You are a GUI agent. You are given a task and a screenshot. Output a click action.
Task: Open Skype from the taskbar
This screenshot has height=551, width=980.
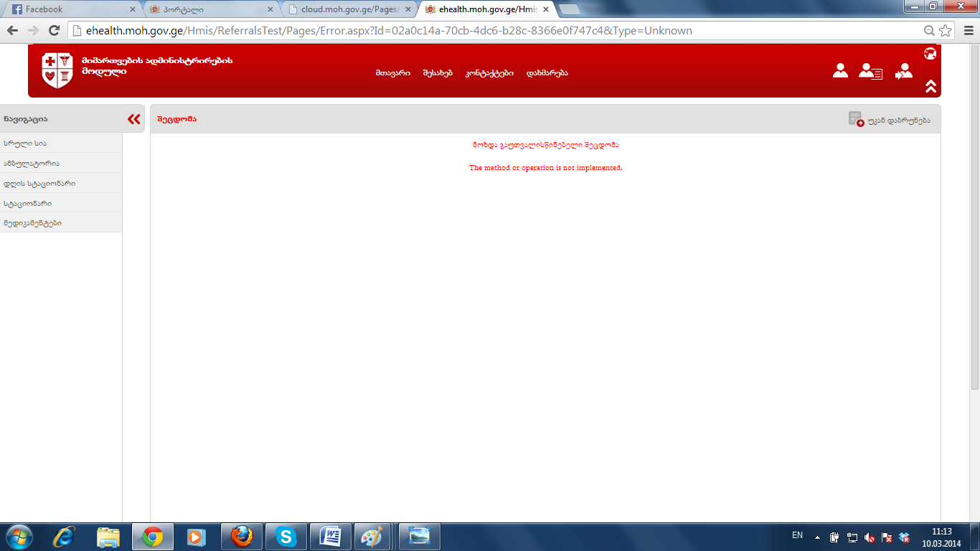[286, 537]
